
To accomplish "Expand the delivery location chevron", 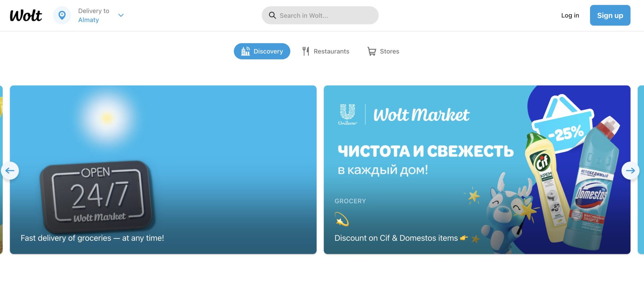I will 121,15.
